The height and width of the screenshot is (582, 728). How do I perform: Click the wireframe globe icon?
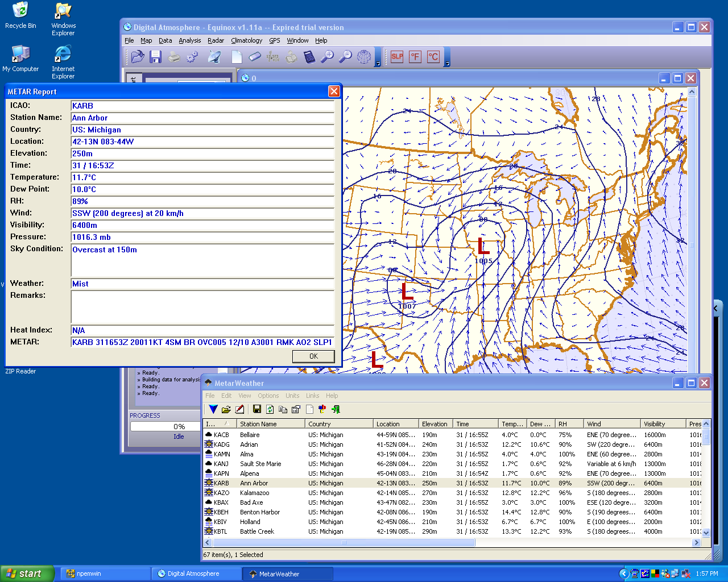pyautogui.click(x=364, y=57)
